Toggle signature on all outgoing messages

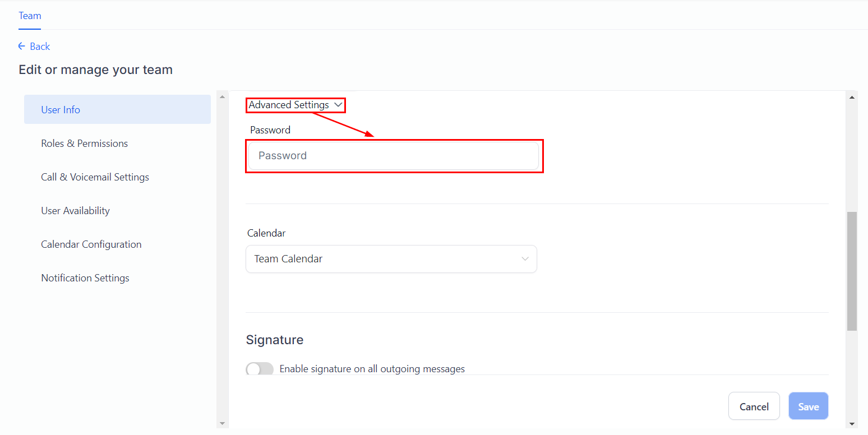click(x=260, y=369)
